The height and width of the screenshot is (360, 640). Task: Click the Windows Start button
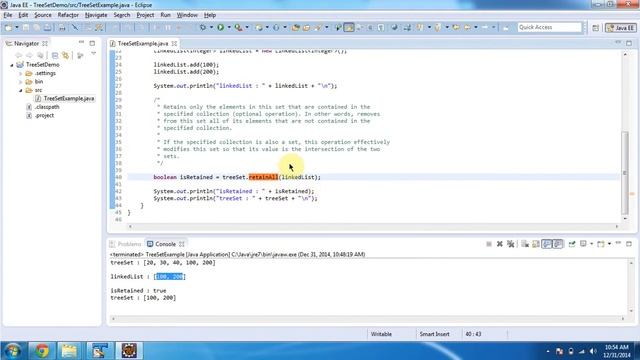[x=12, y=351]
